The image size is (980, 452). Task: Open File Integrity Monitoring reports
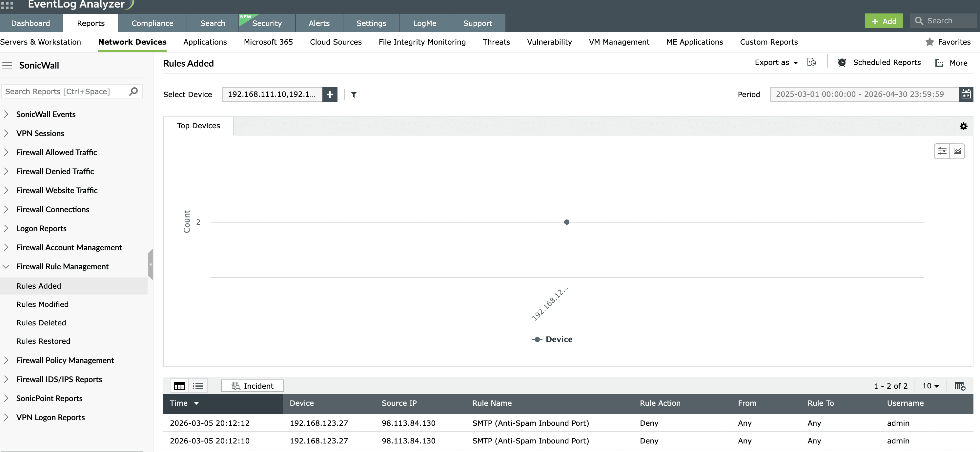pos(422,42)
